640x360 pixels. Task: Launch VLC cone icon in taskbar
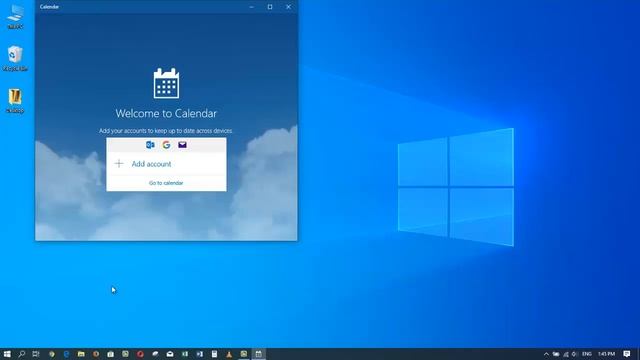229,354
